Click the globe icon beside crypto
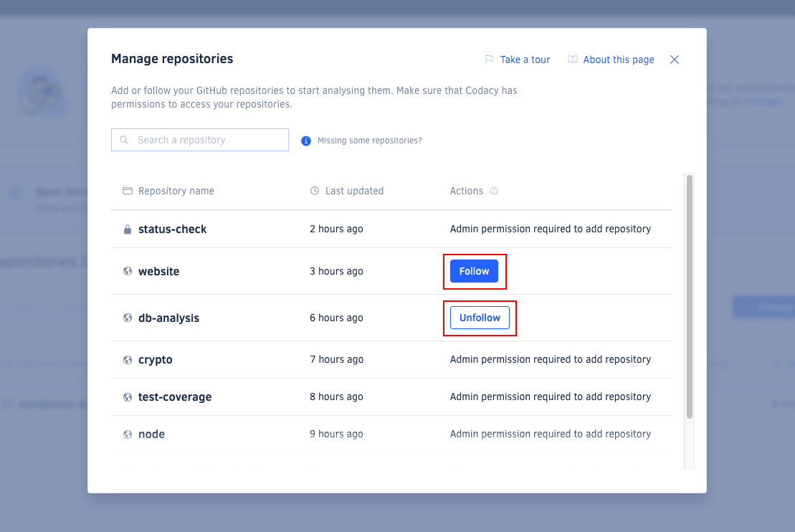This screenshot has width=795, height=532. (127, 359)
